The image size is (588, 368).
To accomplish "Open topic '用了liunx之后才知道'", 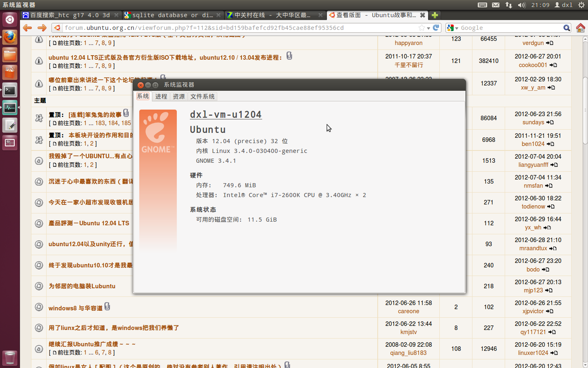I will (x=114, y=328).
